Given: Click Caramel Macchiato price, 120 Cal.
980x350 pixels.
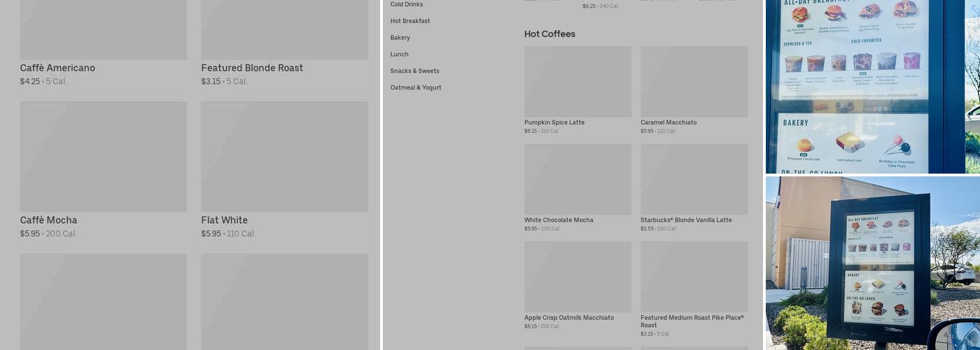Looking at the screenshot, I should point(658,131).
